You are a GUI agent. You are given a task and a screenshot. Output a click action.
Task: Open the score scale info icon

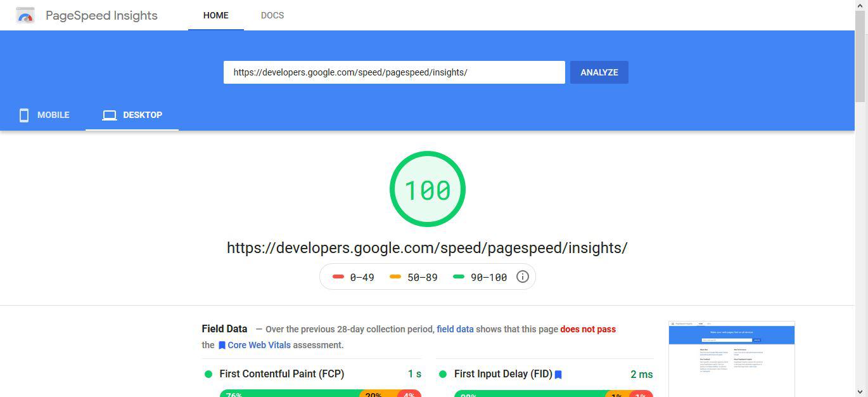click(x=523, y=277)
